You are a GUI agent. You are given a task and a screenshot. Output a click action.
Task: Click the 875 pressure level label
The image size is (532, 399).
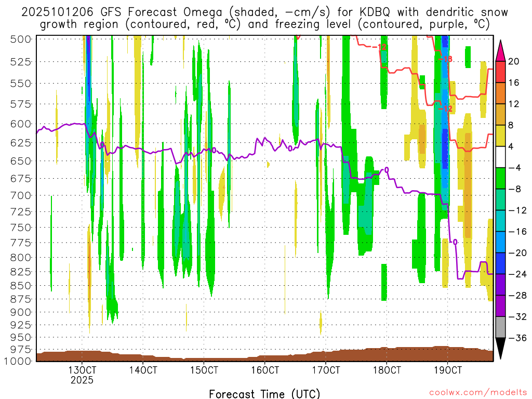21,300
